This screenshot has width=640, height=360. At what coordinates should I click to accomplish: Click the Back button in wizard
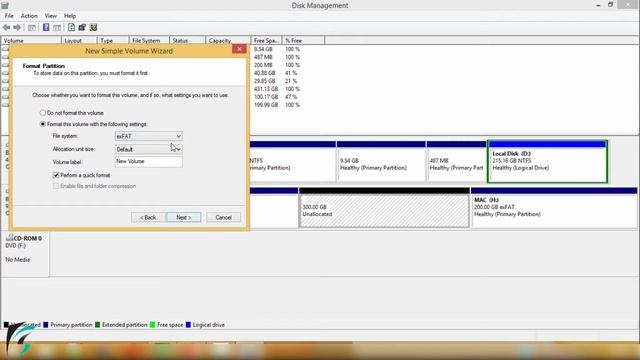tap(148, 218)
